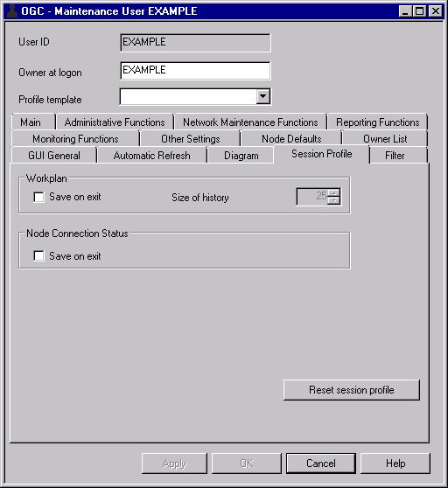Open the Administrative Functions tab
The height and width of the screenshot is (488, 448).
[115, 122]
